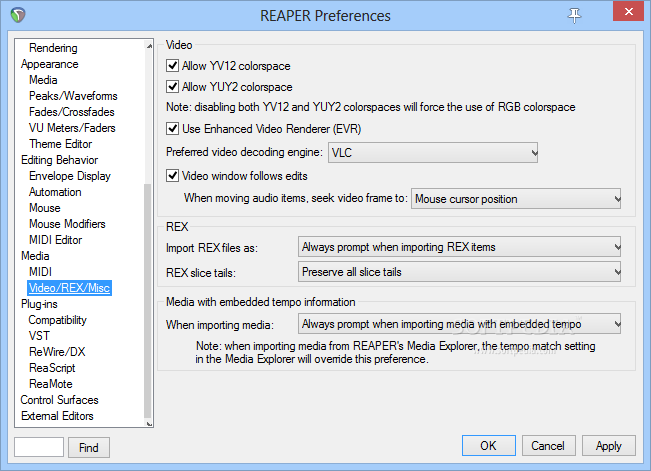Open Envelope Display settings page
This screenshot has height=471, width=651.
[x=70, y=176]
